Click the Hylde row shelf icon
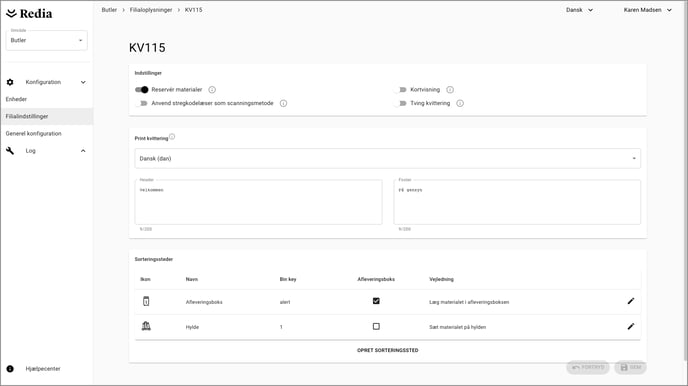Image resolution: width=688 pixels, height=386 pixels. (x=146, y=326)
